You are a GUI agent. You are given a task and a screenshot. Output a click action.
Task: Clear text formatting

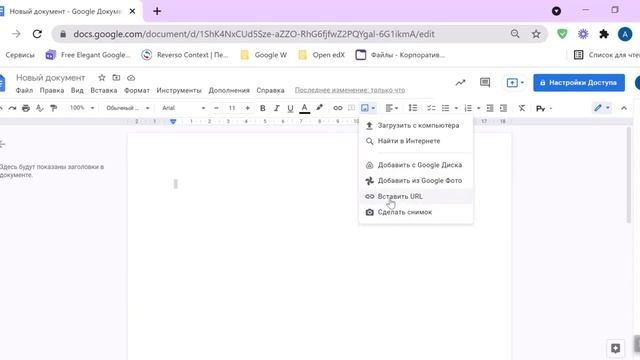(x=522, y=108)
